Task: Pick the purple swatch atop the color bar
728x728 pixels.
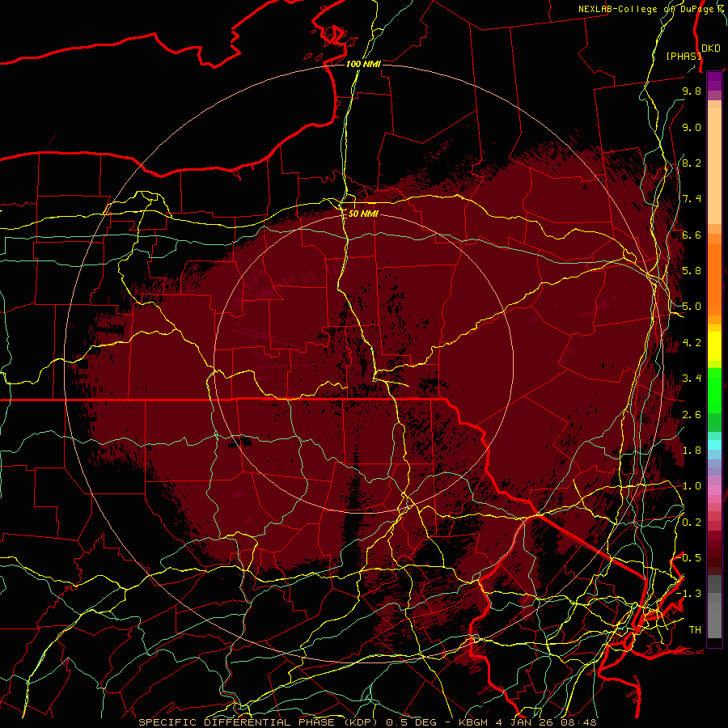Action: (714, 81)
